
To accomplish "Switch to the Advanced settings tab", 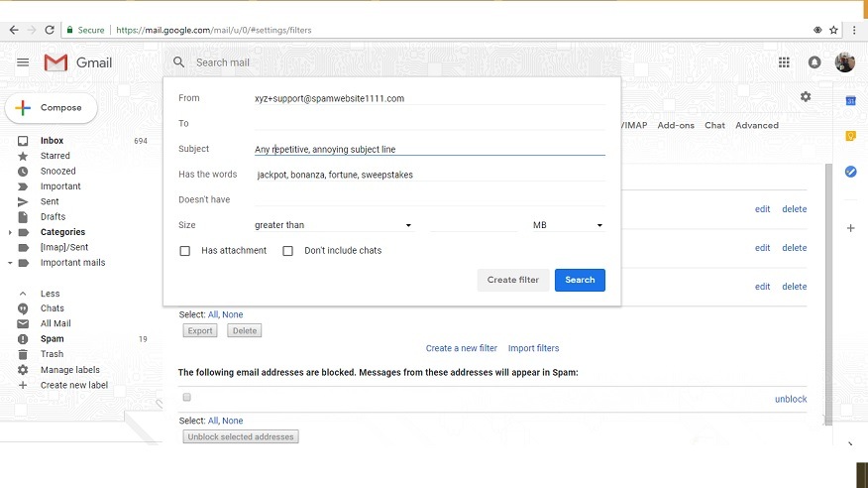I will point(757,125).
